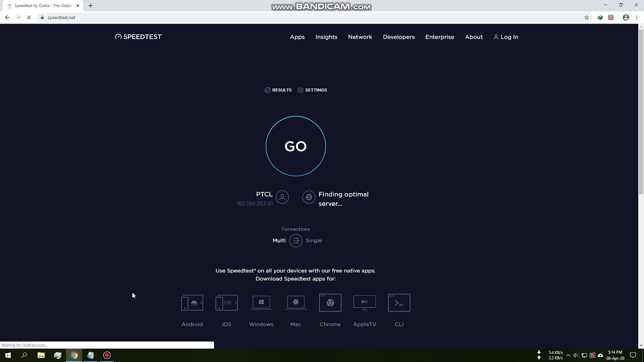Open File Explorer from taskbar
The image size is (644, 362).
41,355
